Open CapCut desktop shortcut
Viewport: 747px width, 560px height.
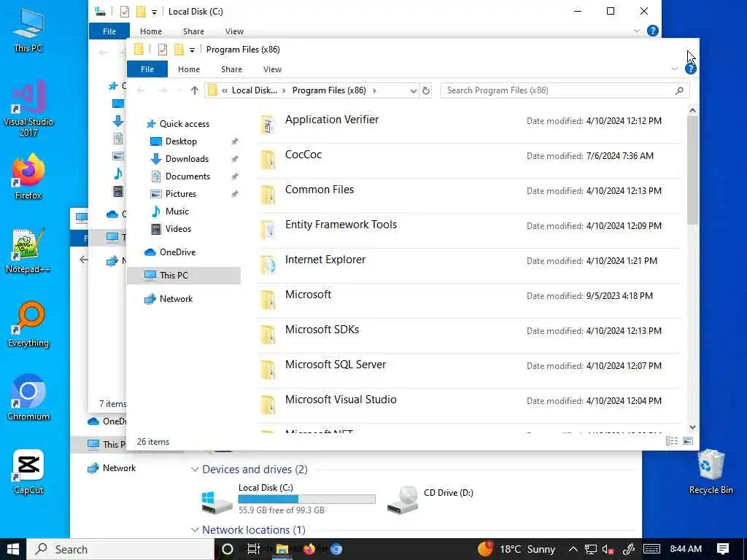click(28, 472)
